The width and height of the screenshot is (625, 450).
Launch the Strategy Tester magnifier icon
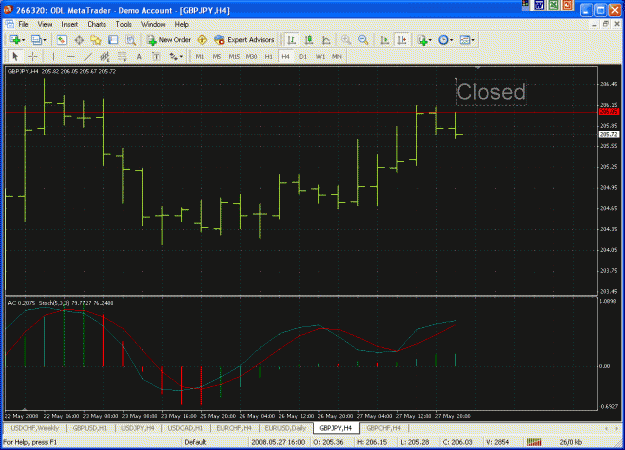[x=130, y=40]
